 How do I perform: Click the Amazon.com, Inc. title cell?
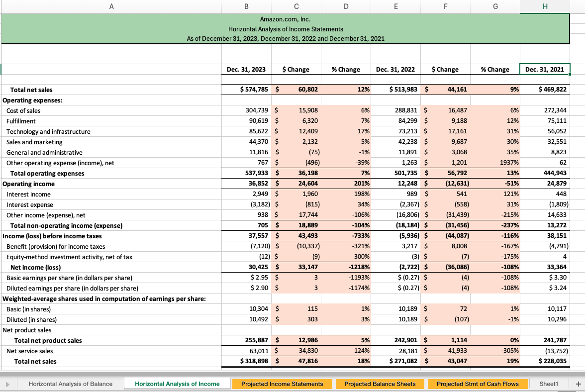click(x=285, y=19)
